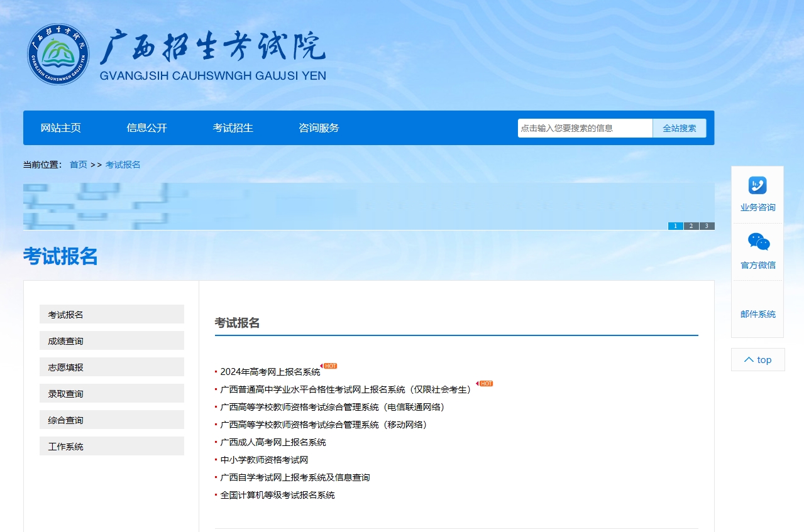The width and height of the screenshot is (804, 532).
Task: Open the 邮件系统 mail link
Action: (x=757, y=314)
